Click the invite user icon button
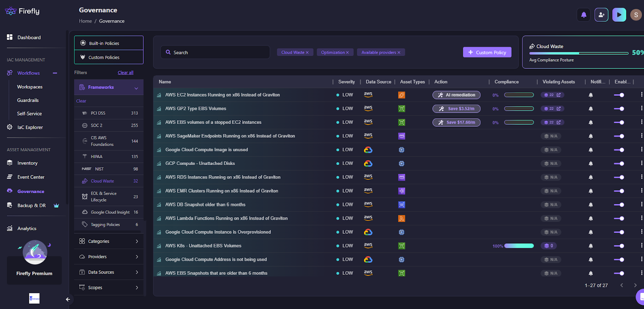The height and width of the screenshot is (309, 644). pos(601,15)
